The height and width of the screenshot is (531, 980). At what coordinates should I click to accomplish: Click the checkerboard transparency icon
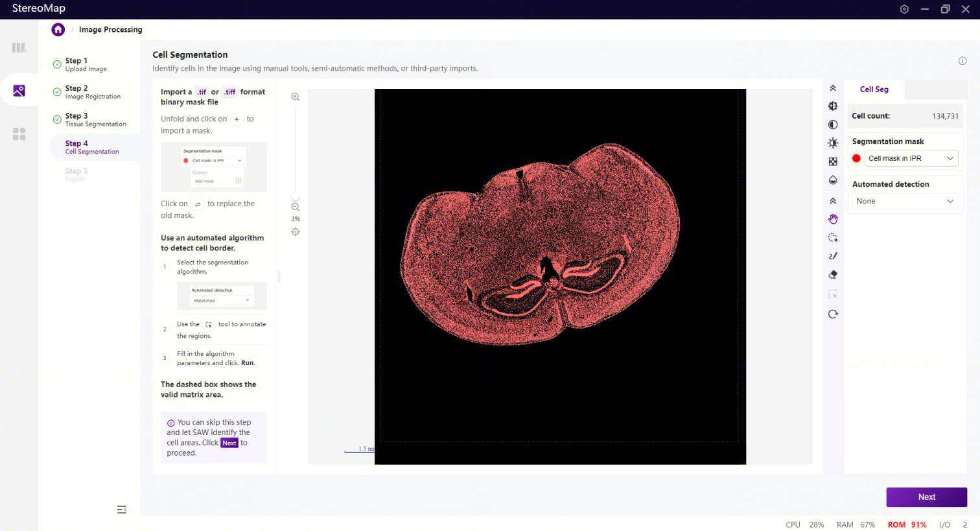(833, 161)
